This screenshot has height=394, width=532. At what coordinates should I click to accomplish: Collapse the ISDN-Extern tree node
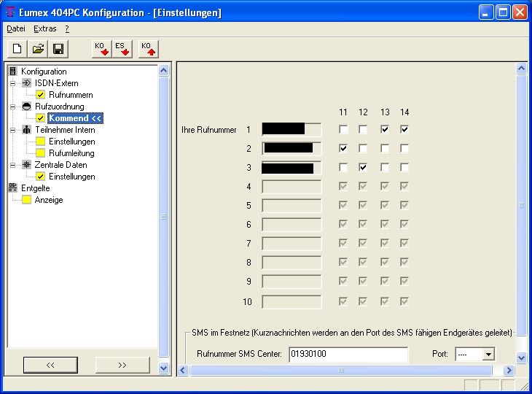(x=13, y=83)
